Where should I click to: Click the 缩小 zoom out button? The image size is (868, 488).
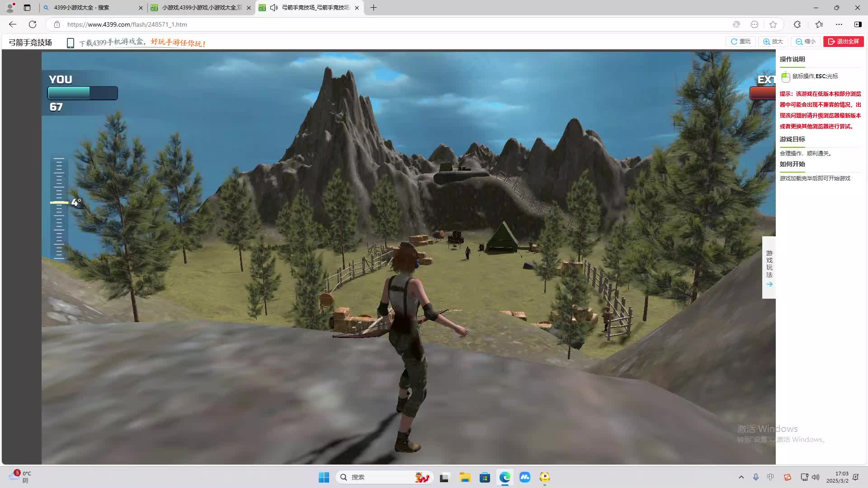806,42
